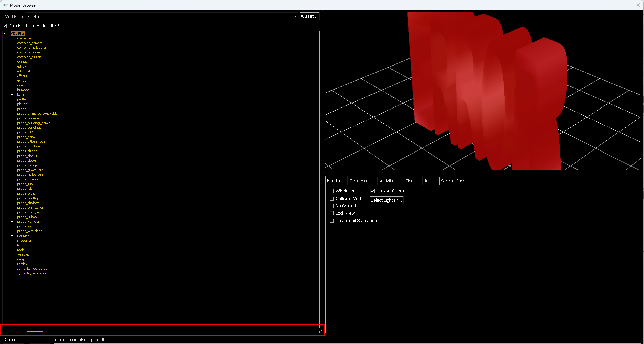644x344 pixels.
Task: Select the combine_helicopter folder
Action: click(32, 48)
